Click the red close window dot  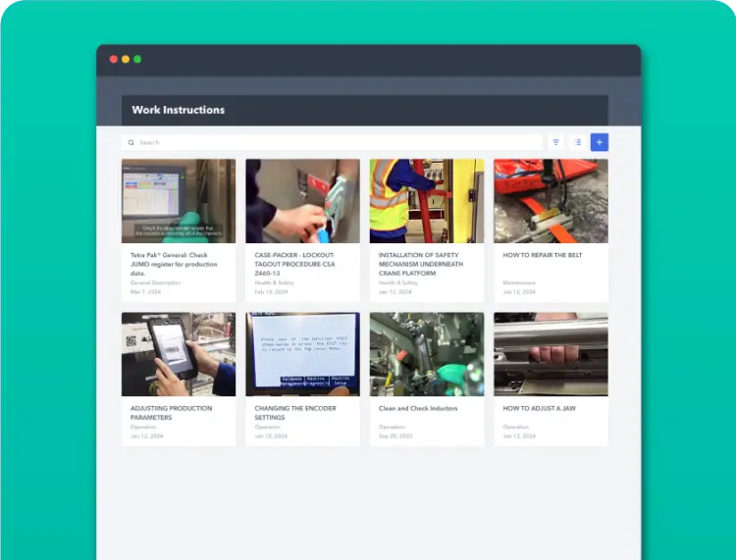point(114,59)
